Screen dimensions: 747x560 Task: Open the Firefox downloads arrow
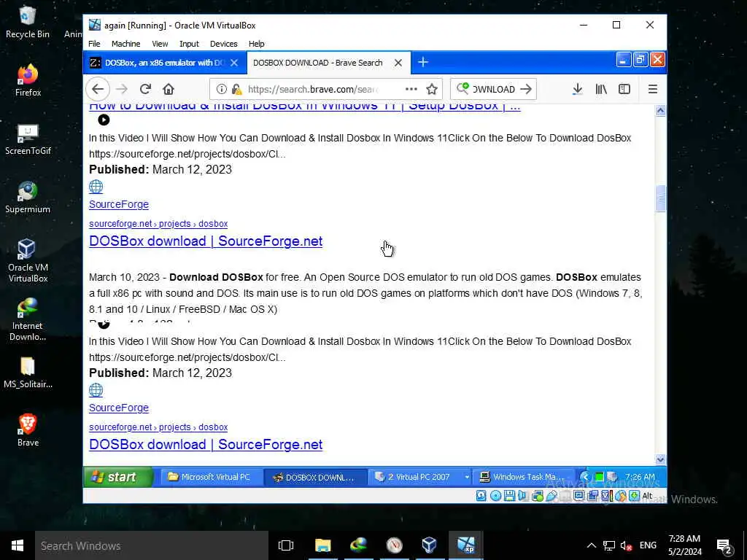click(578, 89)
